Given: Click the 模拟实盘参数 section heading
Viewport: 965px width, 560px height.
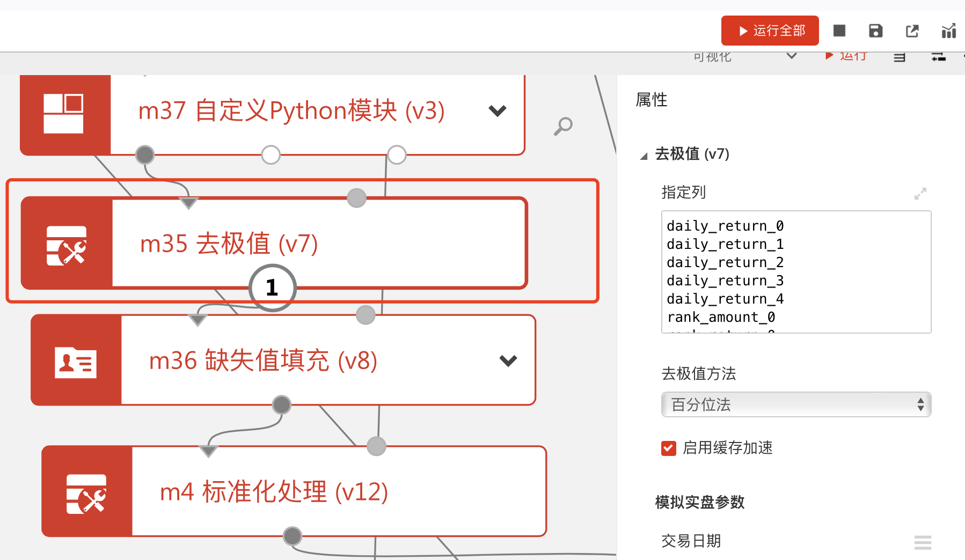Looking at the screenshot, I should tap(700, 502).
